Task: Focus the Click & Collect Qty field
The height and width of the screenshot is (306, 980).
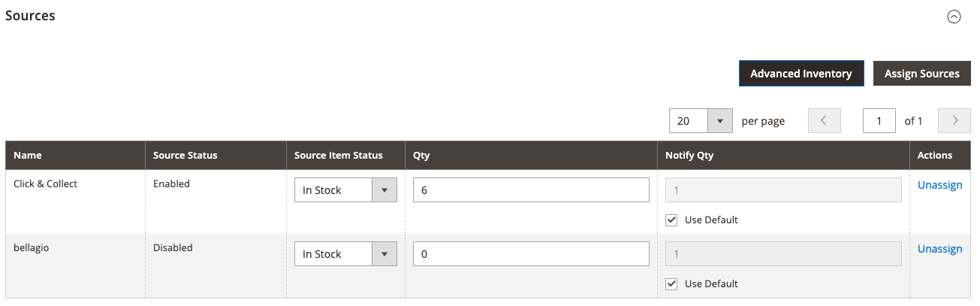Action: [531, 190]
